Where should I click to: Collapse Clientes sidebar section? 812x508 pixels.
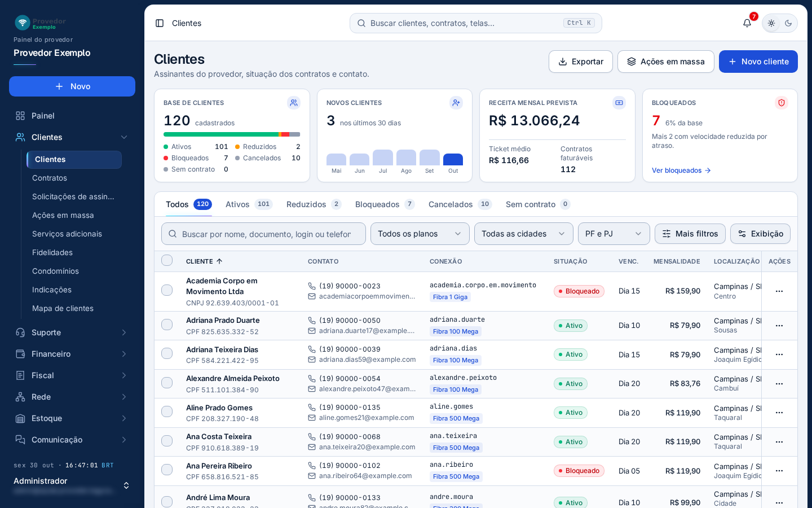72,137
